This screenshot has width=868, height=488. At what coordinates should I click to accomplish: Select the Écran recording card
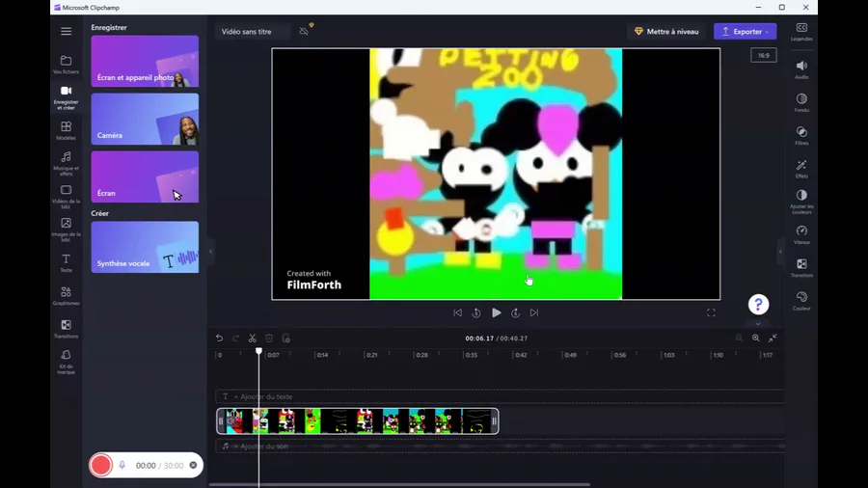coord(145,176)
